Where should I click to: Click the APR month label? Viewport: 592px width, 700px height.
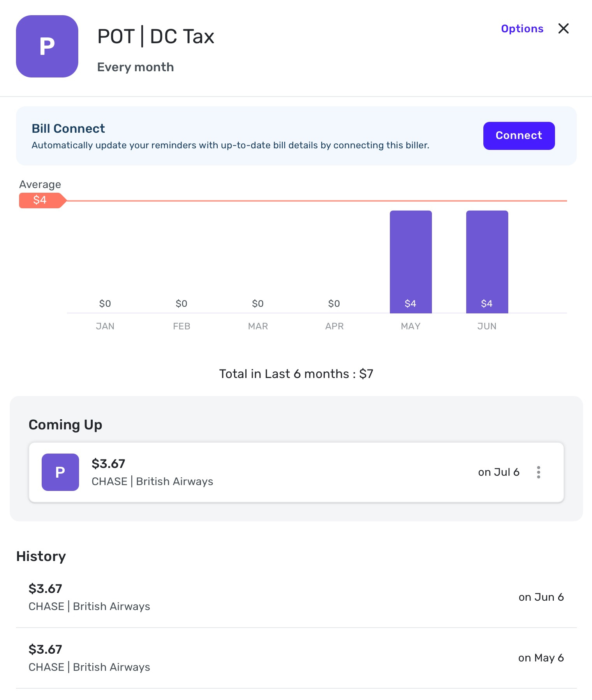[x=335, y=326]
